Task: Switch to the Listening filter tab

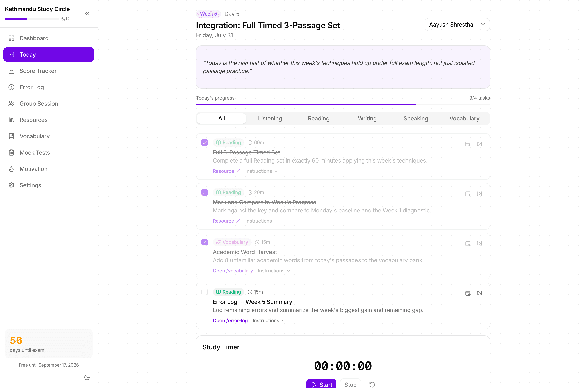Action: pyautogui.click(x=270, y=118)
